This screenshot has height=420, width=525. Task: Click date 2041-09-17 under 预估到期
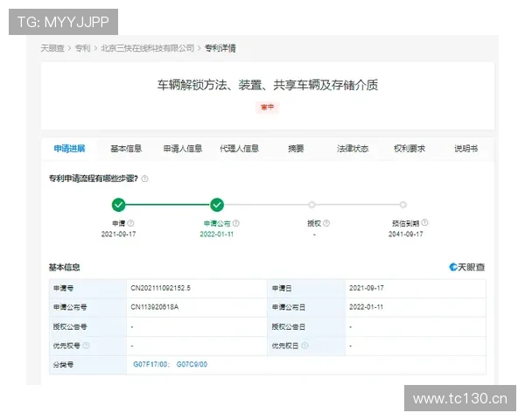[x=405, y=234]
